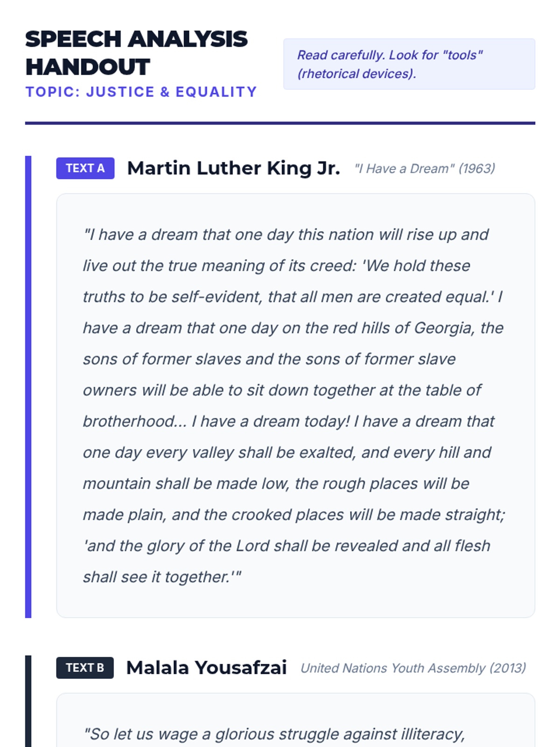The height and width of the screenshot is (747, 560).
Task: Click the dark bar beside Text B
Action: pyautogui.click(x=28, y=700)
